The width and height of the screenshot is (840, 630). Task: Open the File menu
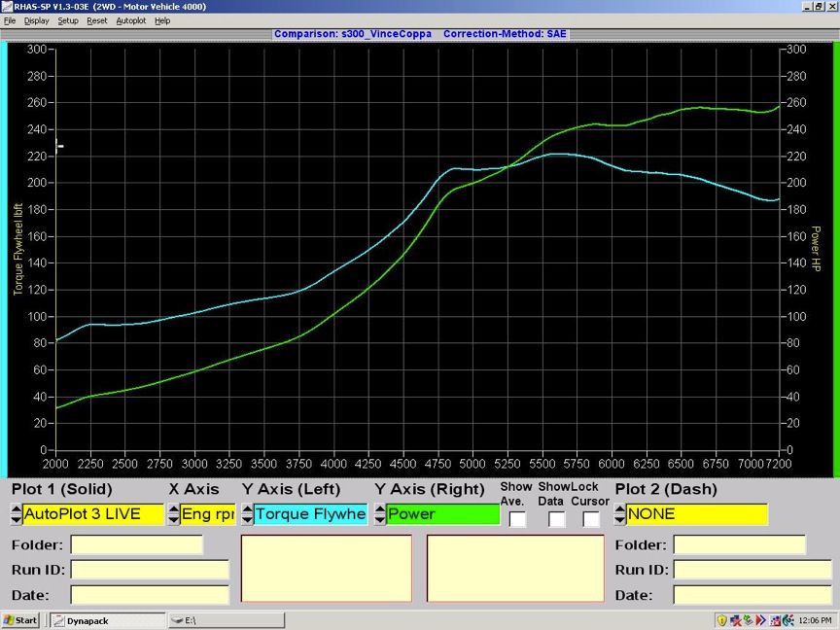[10, 20]
